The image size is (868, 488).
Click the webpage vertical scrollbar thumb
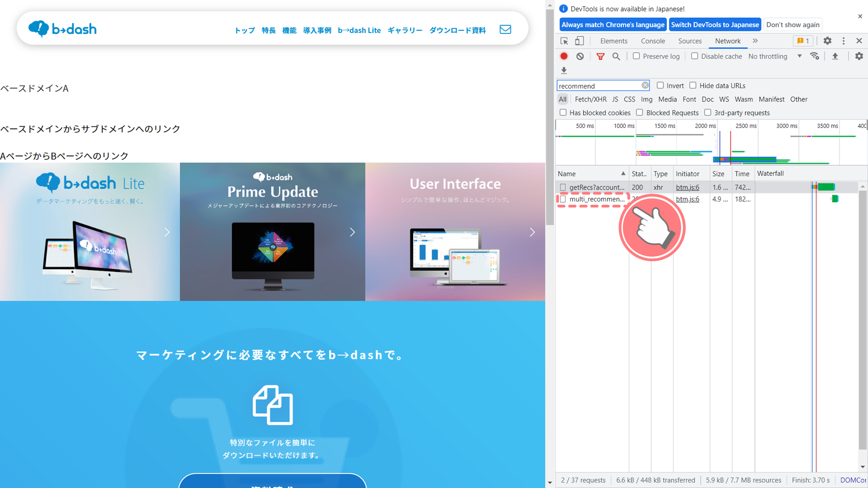point(550,117)
